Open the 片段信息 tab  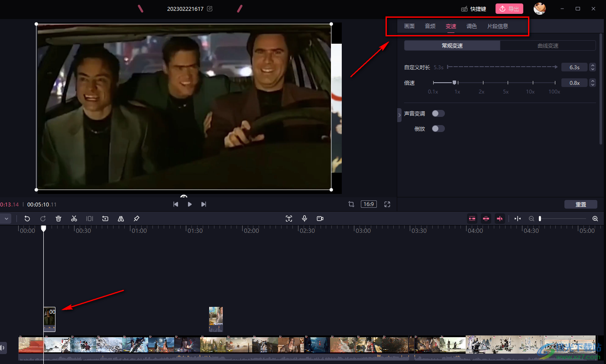[498, 26]
